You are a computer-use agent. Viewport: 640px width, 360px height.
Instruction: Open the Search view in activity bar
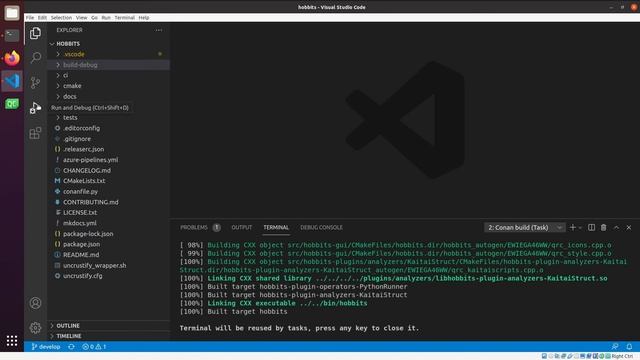coord(36,58)
